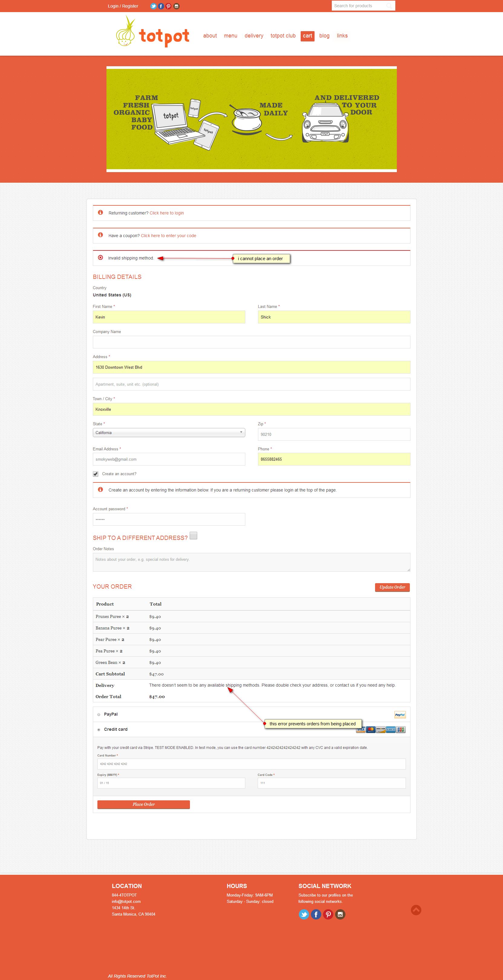Select the PayPal payment option
503x980 pixels.
tap(99, 714)
